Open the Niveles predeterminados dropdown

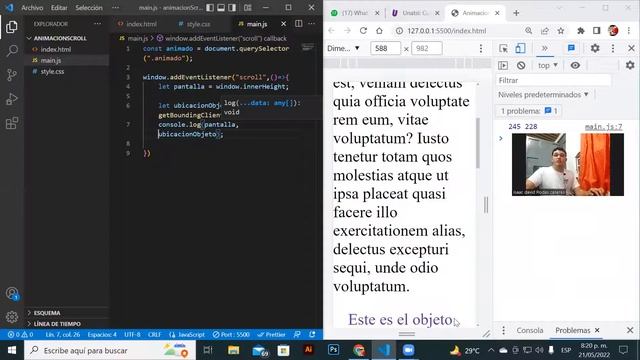543,95
